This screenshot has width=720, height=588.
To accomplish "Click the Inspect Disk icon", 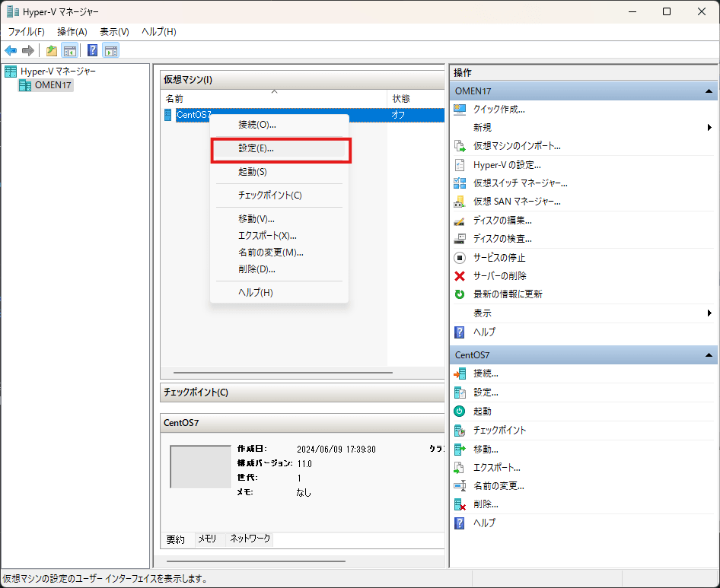I will coord(460,239).
